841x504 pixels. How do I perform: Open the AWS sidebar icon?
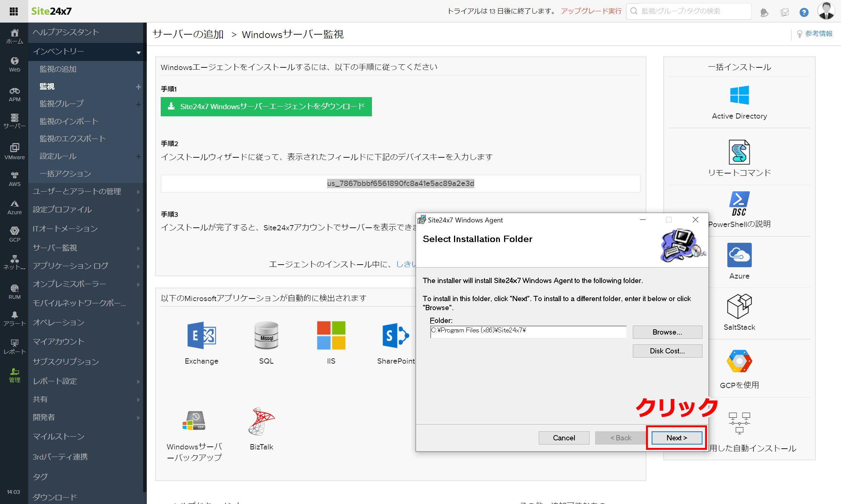[x=14, y=179]
